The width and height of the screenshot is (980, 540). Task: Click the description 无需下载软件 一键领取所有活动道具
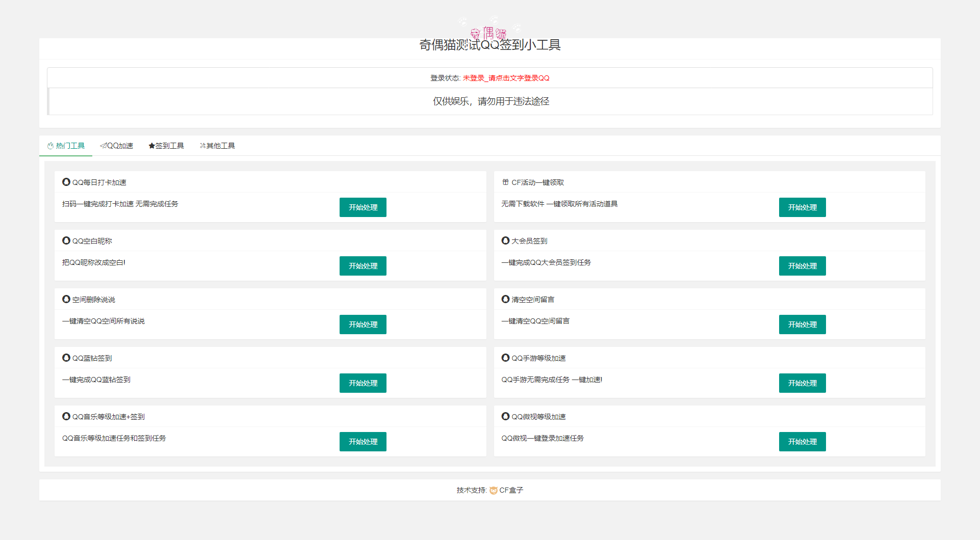559,204
